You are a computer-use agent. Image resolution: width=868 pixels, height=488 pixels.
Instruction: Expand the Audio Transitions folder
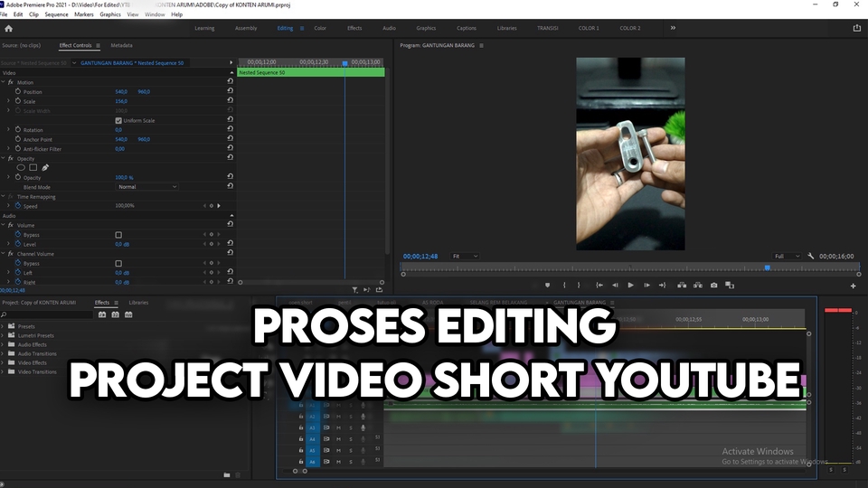click(3, 353)
